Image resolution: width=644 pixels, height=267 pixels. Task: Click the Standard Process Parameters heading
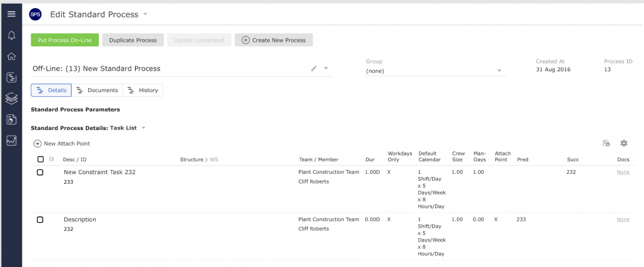click(75, 109)
